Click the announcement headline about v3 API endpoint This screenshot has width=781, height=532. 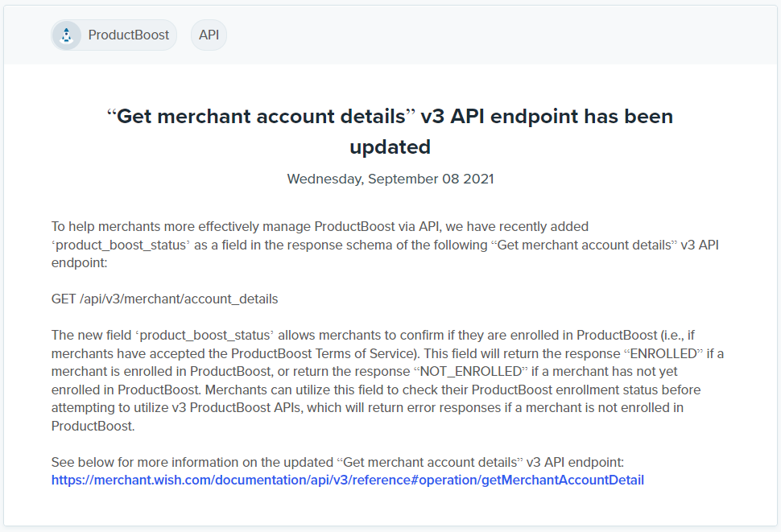pyautogui.click(x=390, y=131)
